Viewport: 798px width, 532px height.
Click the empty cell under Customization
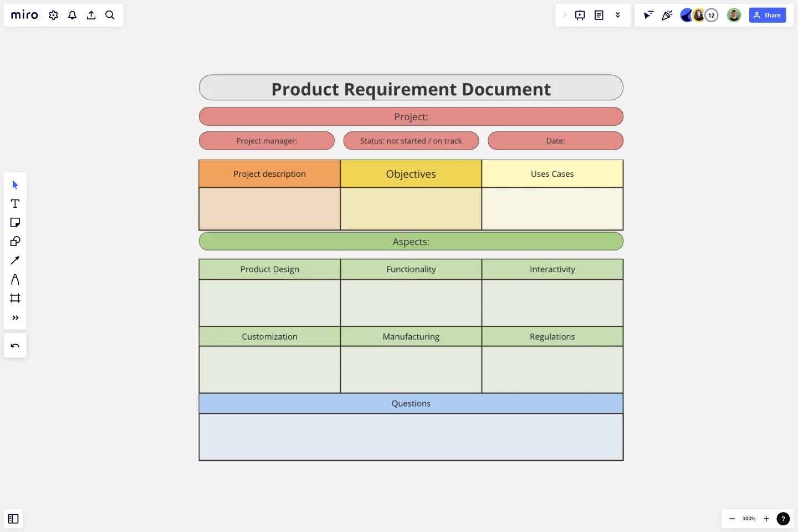point(269,370)
